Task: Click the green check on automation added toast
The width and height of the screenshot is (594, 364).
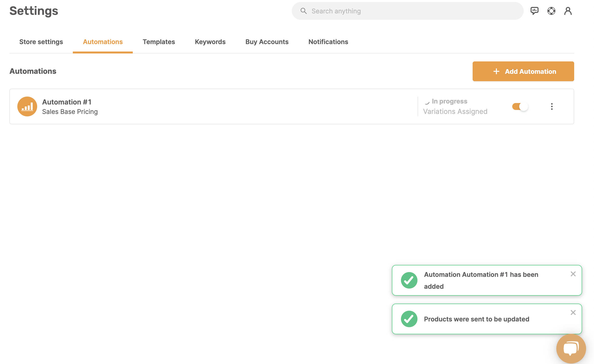Action: click(409, 280)
